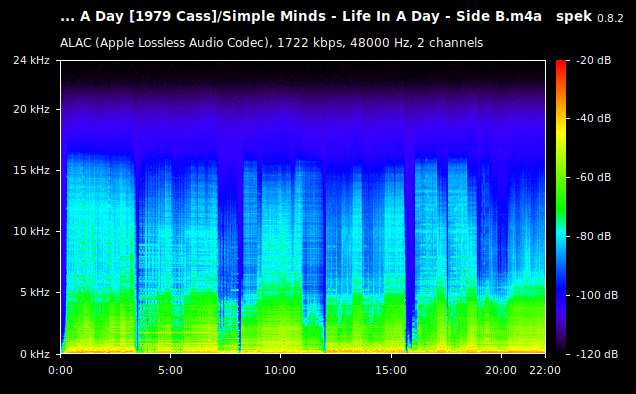The height and width of the screenshot is (394, 636).
Task: Click the 15:00 time axis label
Action: [x=391, y=370]
